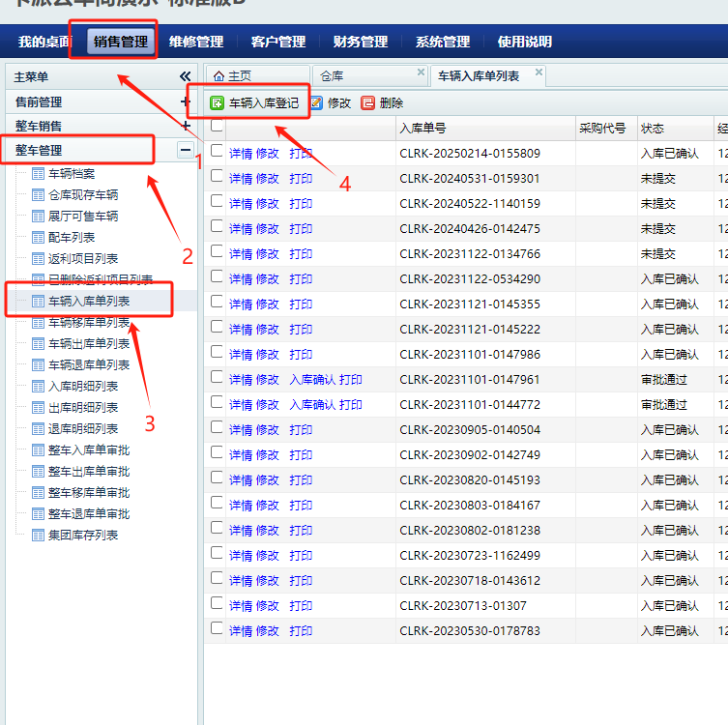
Task: Check the row for CLRK-20250214-0155809
Action: pyautogui.click(x=217, y=152)
